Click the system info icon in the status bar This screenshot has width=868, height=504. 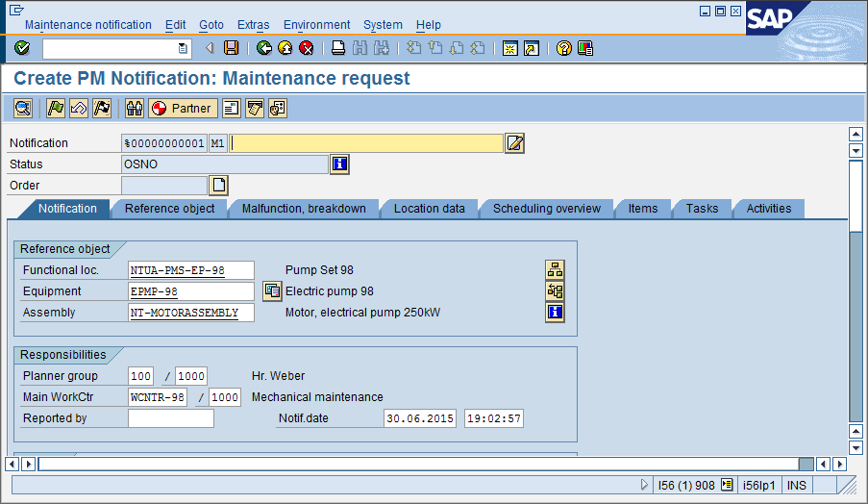pos(727,485)
